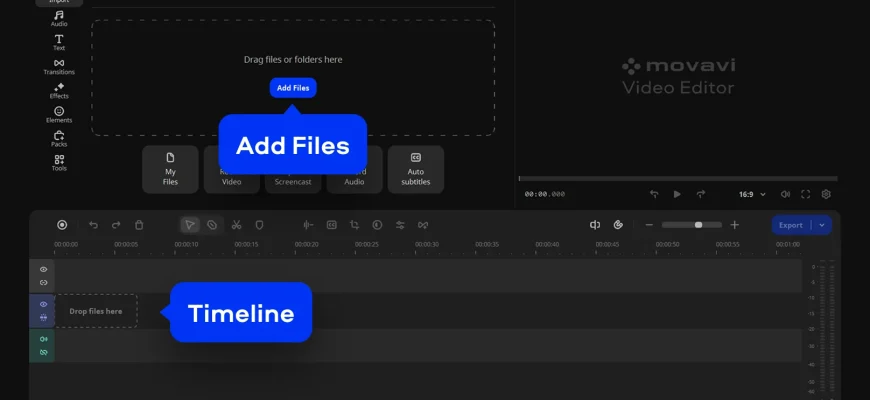Image resolution: width=870 pixels, height=400 pixels.
Task: Click the Export button
Action: [791, 225]
